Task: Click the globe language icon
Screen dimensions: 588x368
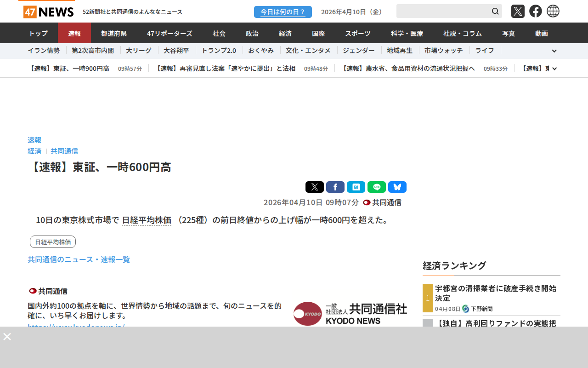Action: [x=553, y=11]
